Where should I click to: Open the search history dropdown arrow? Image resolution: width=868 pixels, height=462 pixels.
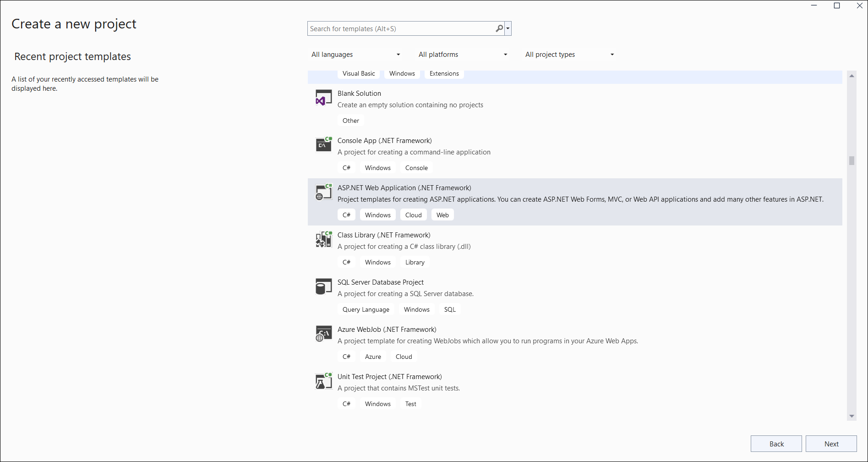click(x=508, y=28)
